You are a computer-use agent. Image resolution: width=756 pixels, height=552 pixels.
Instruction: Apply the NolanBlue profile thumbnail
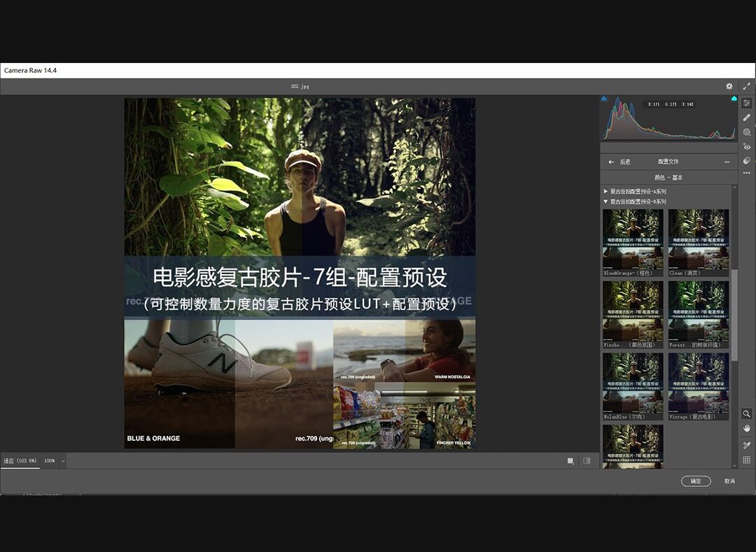[633, 386]
